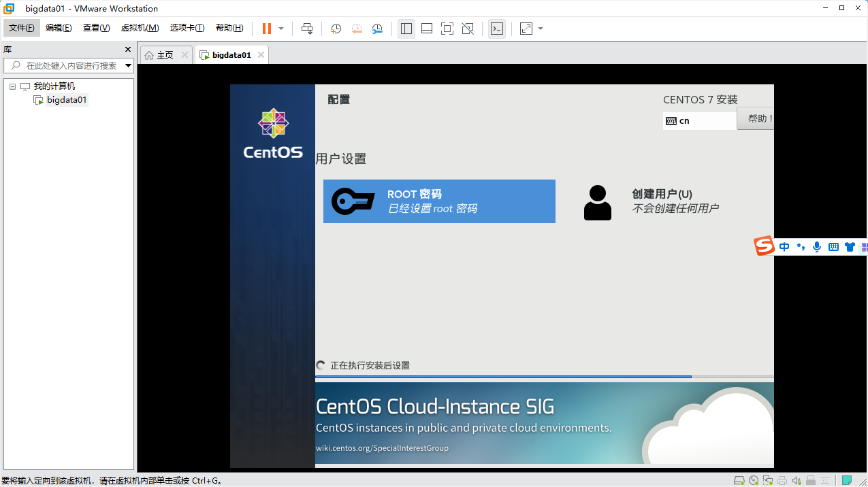The height and width of the screenshot is (487, 868).
Task: Click the cn keyboard layout indicator
Action: point(699,120)
